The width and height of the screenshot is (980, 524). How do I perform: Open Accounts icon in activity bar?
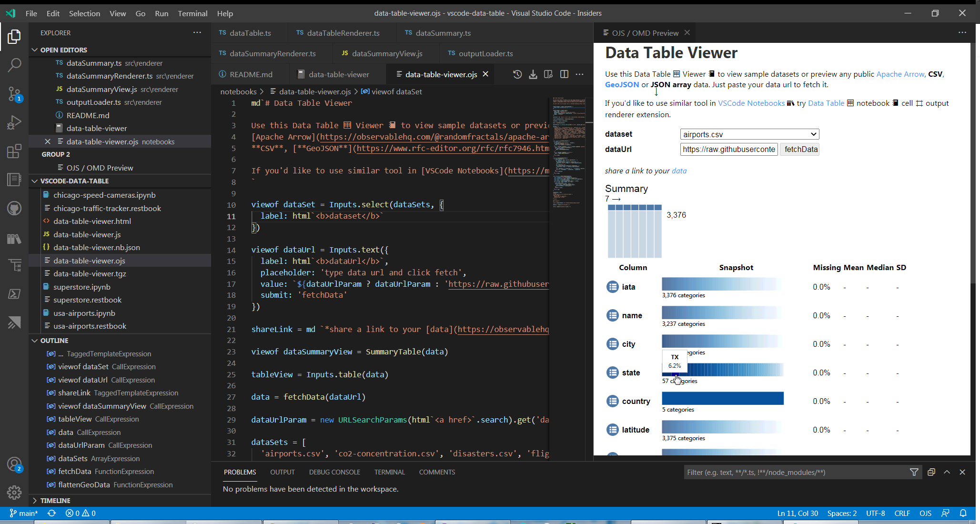pos(14,464)
